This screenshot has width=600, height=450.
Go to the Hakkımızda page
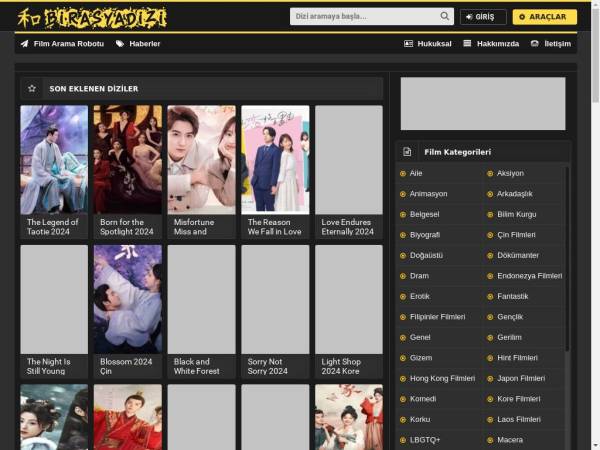point(497,44)
